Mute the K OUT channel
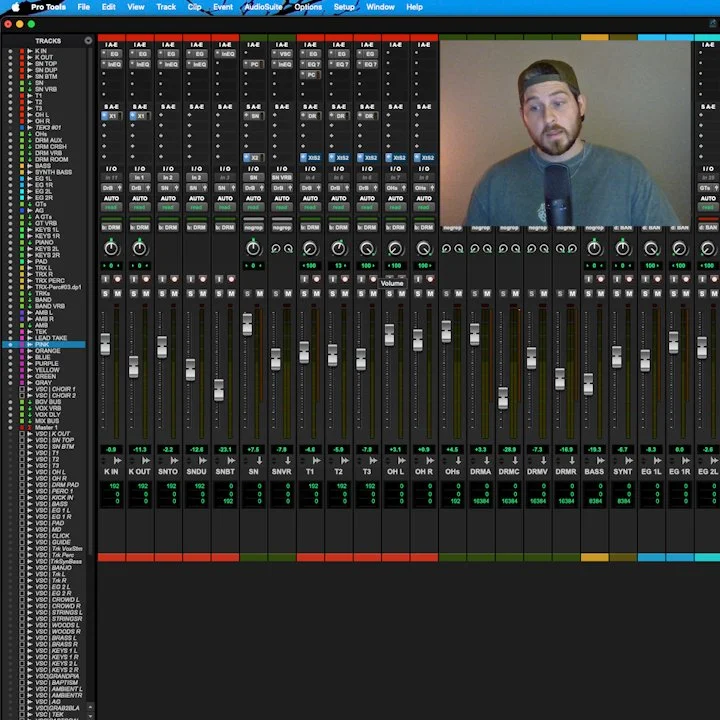This screenshot has height=720, width=720. click(x=146, y=293)
